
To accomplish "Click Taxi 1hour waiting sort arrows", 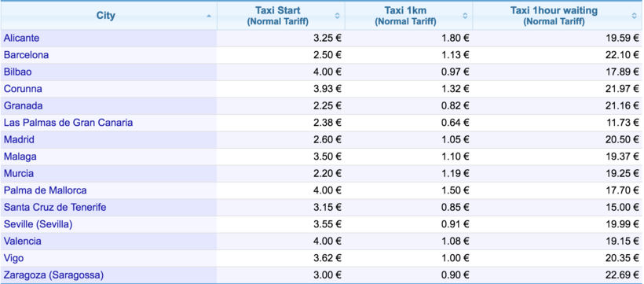I will tap(634, 16).
